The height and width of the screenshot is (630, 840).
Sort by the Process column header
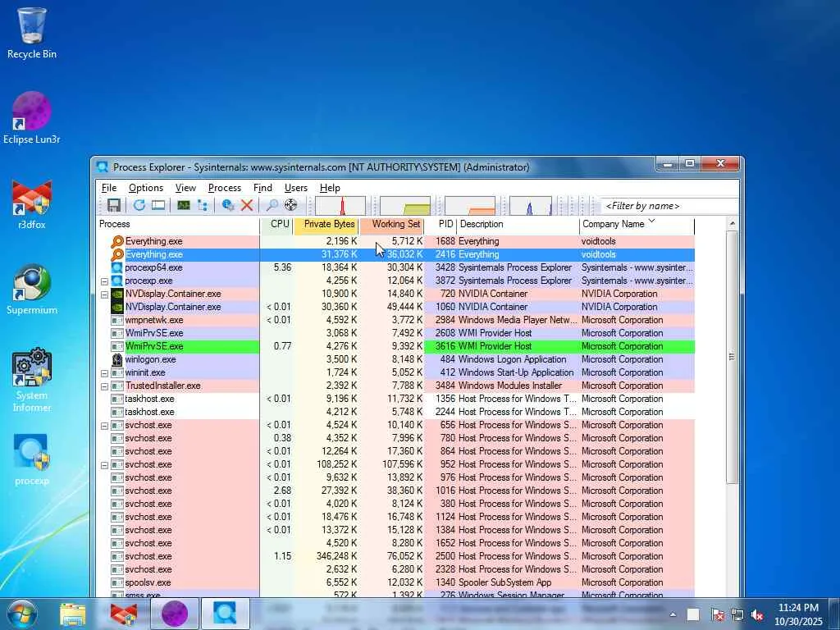click(x=178, y=225)
